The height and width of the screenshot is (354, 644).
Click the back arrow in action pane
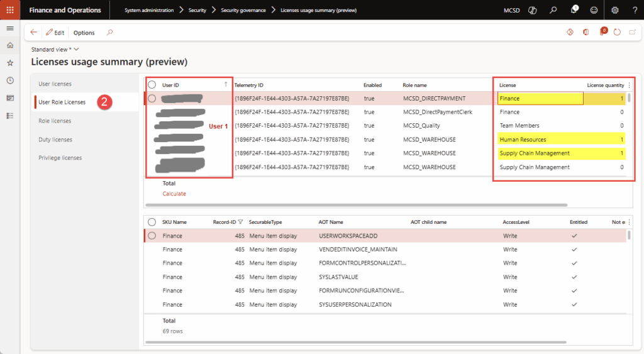tap(34, 32)
